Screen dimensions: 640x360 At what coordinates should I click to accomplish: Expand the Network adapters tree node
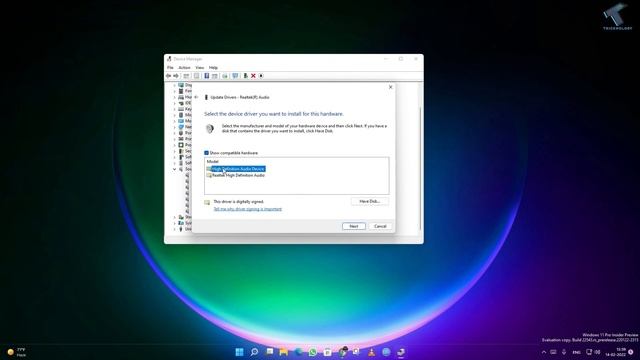point(175,127)
